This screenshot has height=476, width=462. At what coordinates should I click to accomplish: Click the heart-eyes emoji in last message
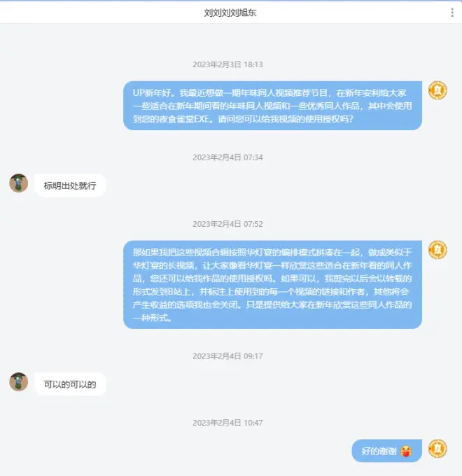pos(406,451)
